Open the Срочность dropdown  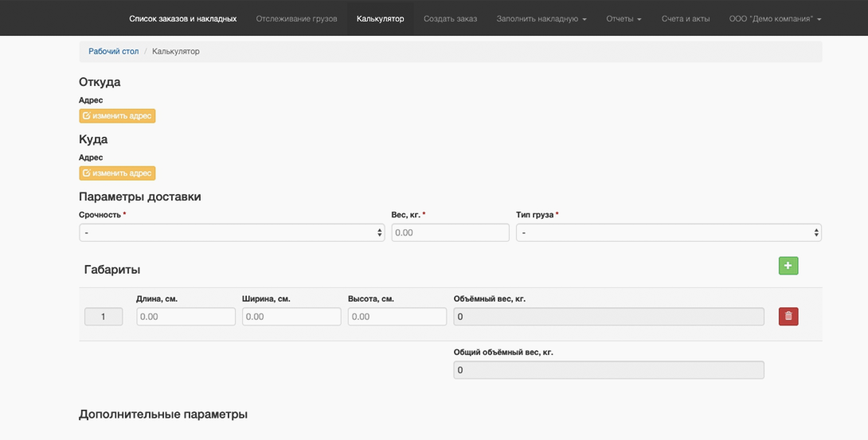(232, 232)
